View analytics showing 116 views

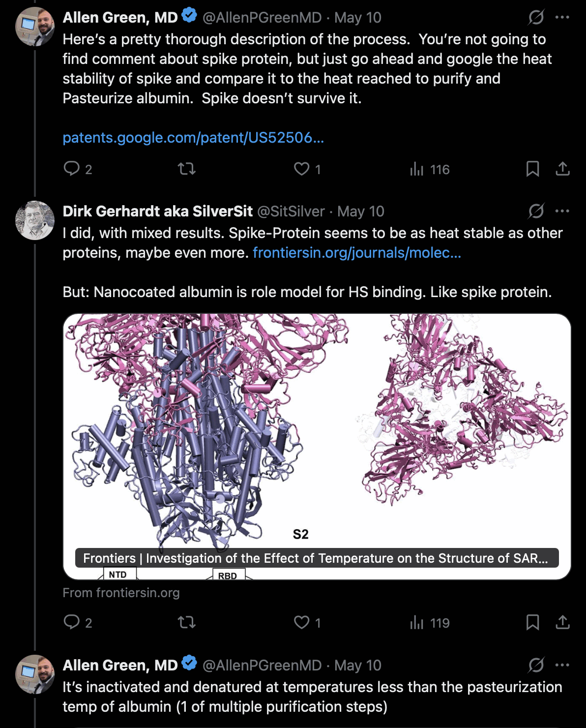(430, 169)
